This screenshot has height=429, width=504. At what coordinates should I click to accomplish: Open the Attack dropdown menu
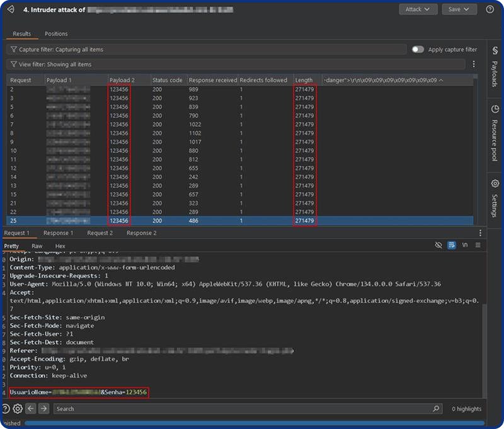pyautogui.click(x=418, y=9)
